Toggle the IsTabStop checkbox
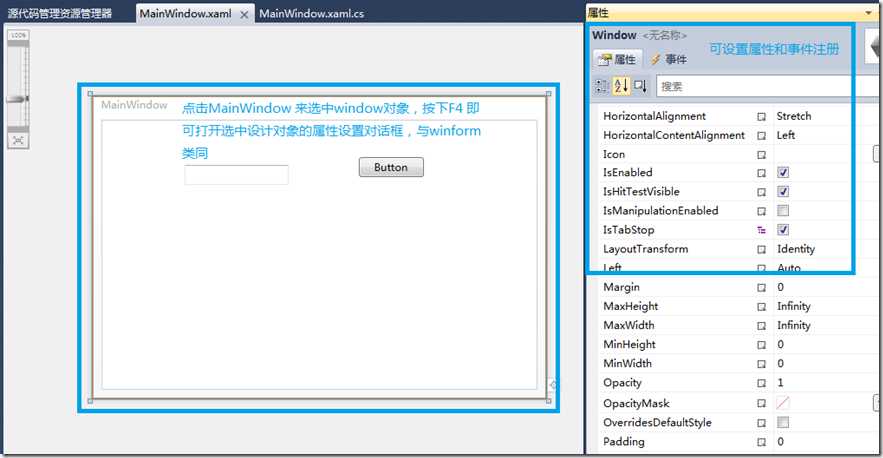883x458 pixels. click(783, 230)
